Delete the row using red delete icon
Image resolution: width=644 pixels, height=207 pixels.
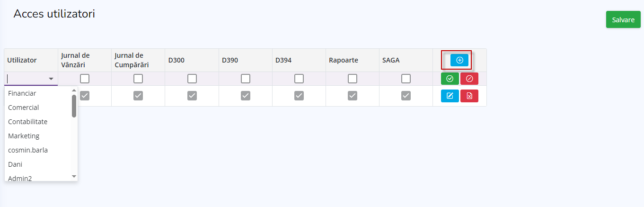[469, 96]
